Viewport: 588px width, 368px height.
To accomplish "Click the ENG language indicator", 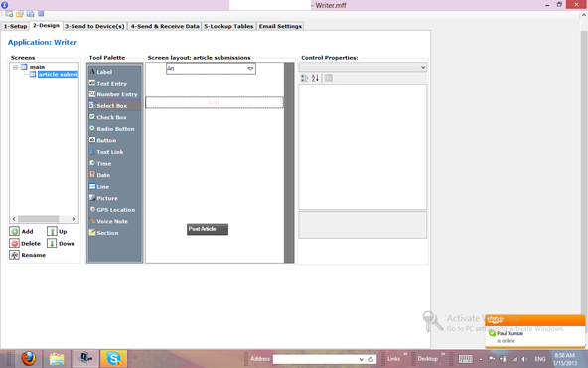I will [x=540, y=359].
